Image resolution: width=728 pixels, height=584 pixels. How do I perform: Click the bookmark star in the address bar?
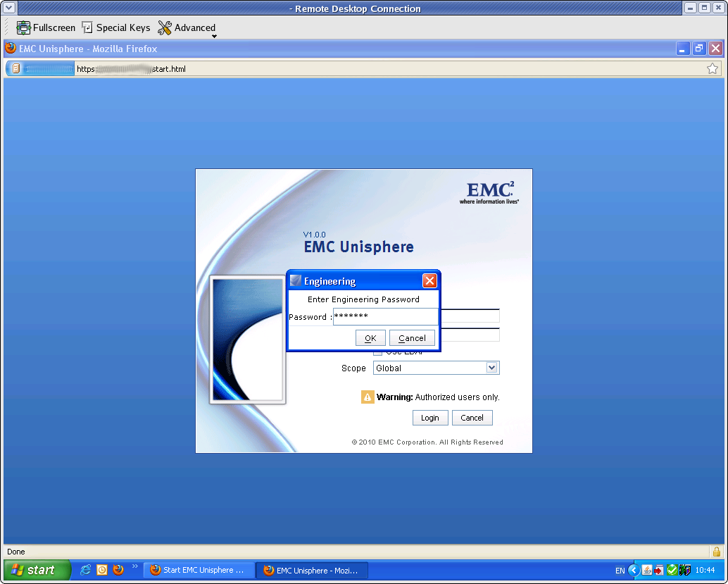click(x=713, y=68)
